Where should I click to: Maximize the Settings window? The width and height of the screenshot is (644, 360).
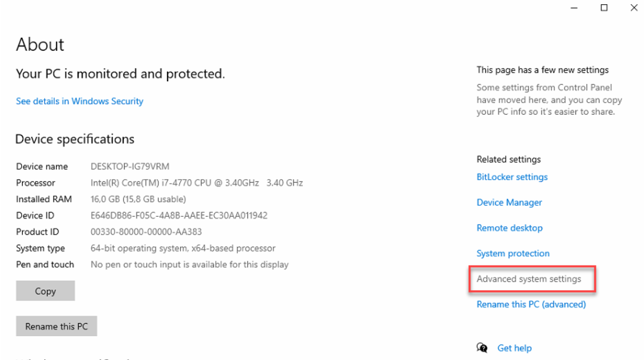(604, 8)
